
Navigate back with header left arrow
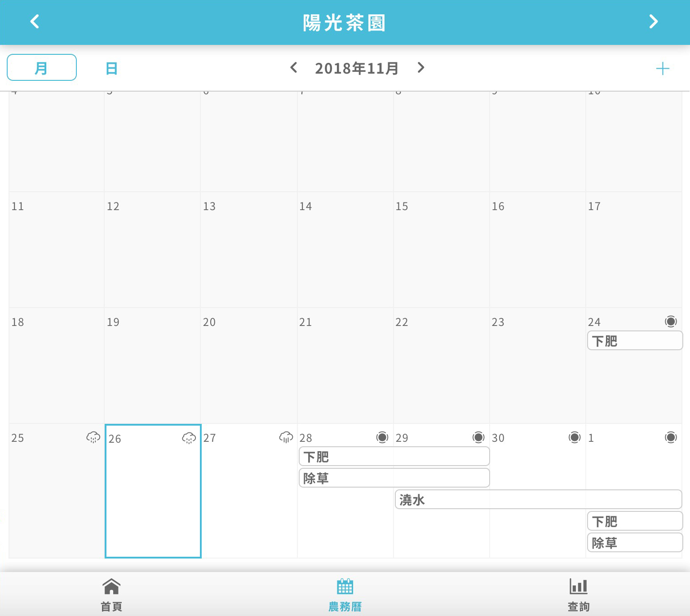pos(35,22)
